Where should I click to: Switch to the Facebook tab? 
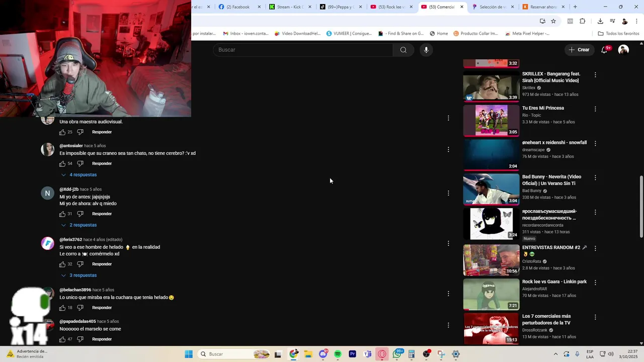[x=239, y=7]
